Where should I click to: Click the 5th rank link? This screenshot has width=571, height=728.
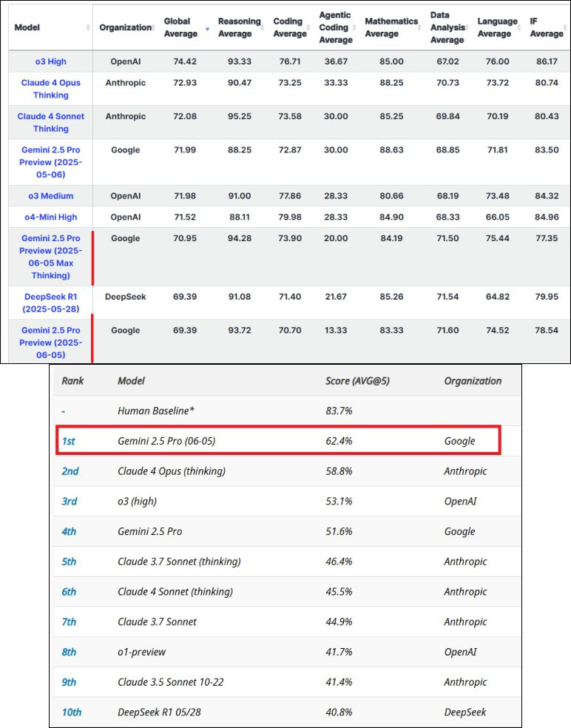pos(69,562)
